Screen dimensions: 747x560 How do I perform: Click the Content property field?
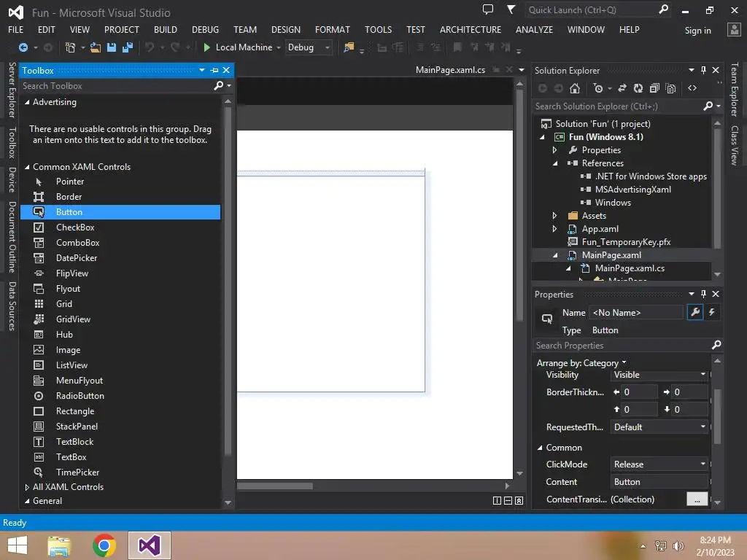[x=659, y=482]
